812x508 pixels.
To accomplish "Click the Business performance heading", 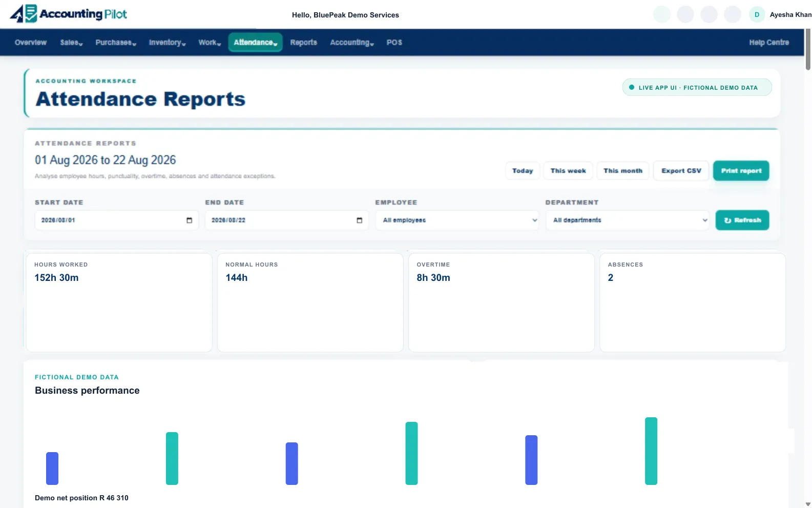I will [x=87, y=391].
